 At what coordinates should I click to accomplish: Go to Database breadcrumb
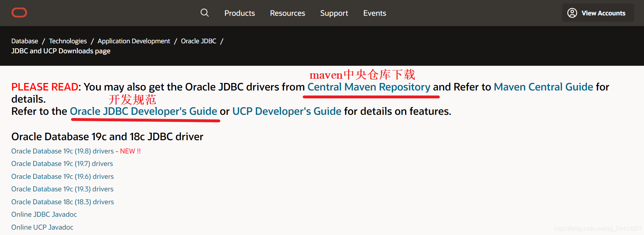click(25, 41)
